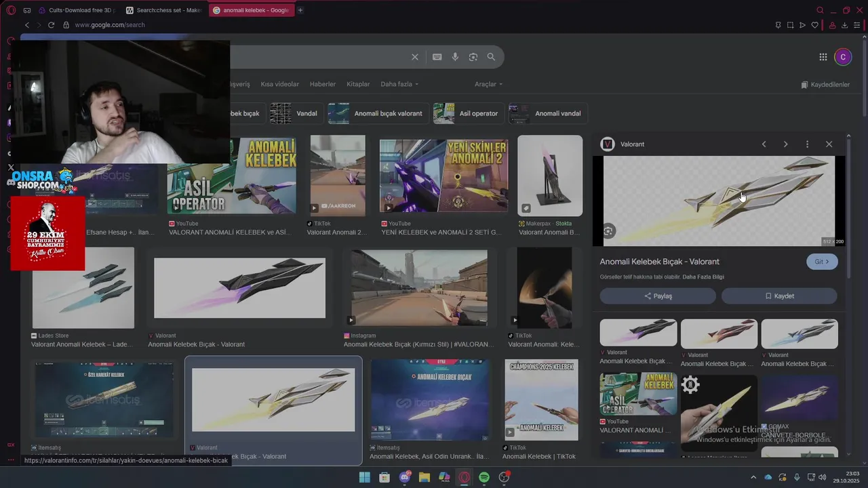The image size is (868, 488).
Task: Open Windows Start menu
Action: [x=365, y=477]
